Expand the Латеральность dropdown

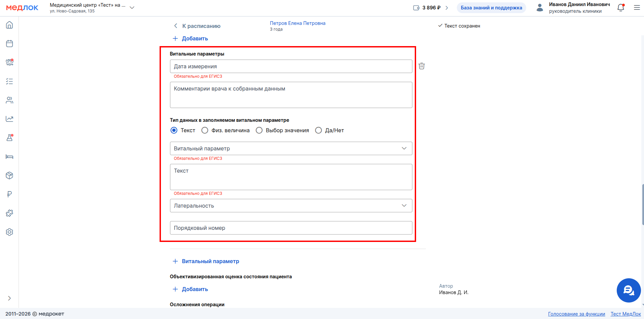coord(291,206)
